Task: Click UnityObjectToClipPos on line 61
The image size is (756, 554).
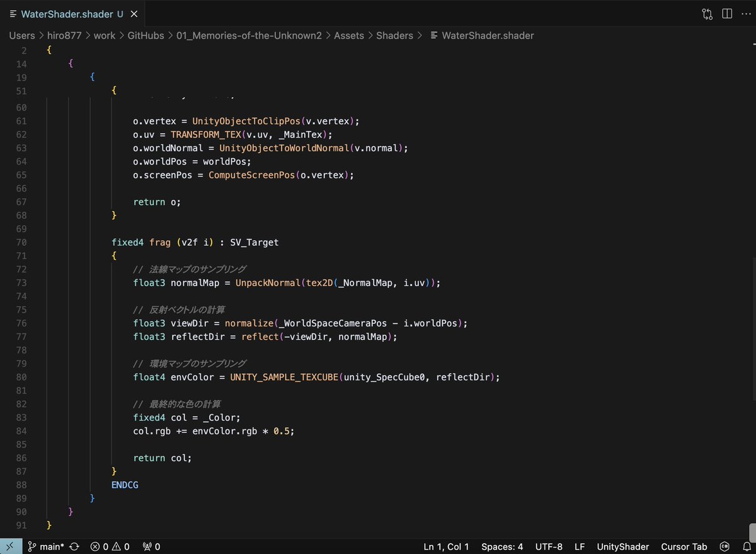Action: pos(246,121)
